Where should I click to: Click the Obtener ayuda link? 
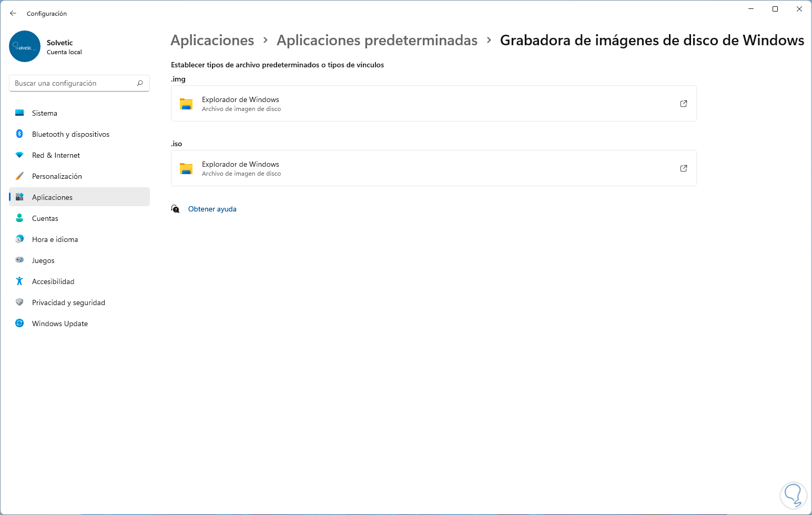pyautogui.click(x=212, y=209)
